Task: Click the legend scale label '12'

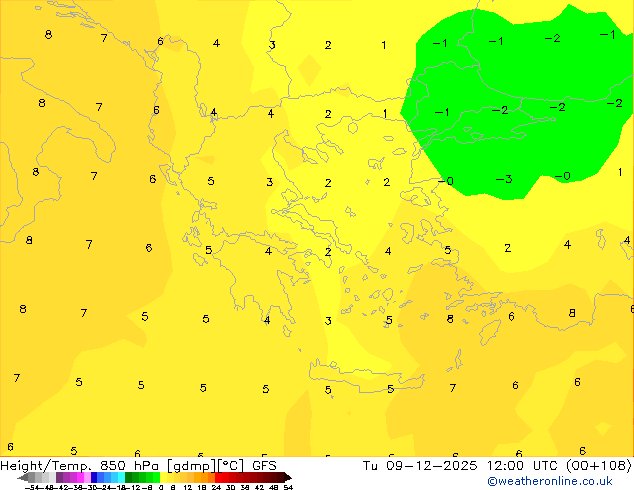Action: (x=188, y=488)
